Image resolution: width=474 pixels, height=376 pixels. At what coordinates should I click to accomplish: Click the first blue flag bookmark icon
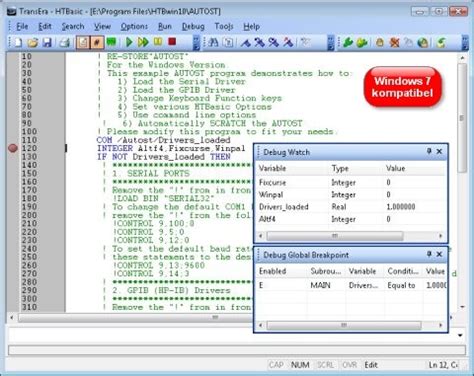[246, 43]
